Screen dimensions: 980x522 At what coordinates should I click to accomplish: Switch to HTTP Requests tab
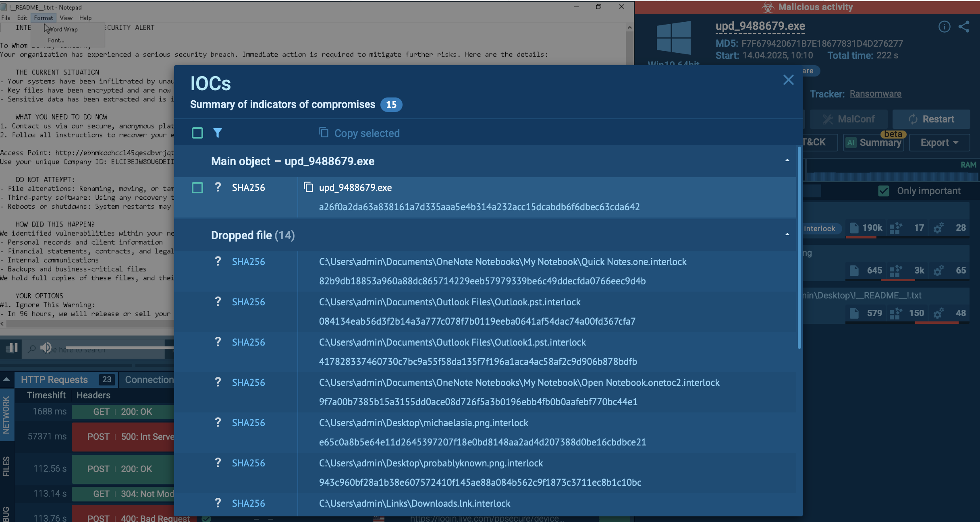click(54, 379)
